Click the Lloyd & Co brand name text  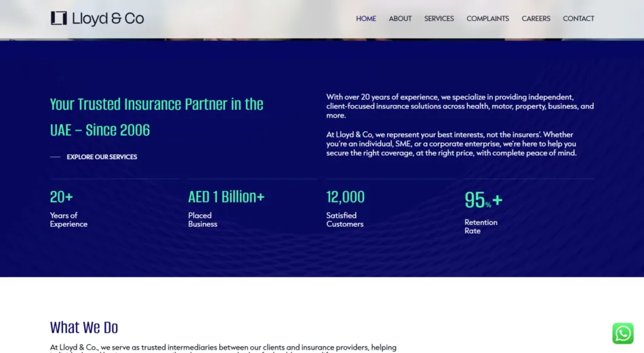pyautogui.click(x=108, y=19)
